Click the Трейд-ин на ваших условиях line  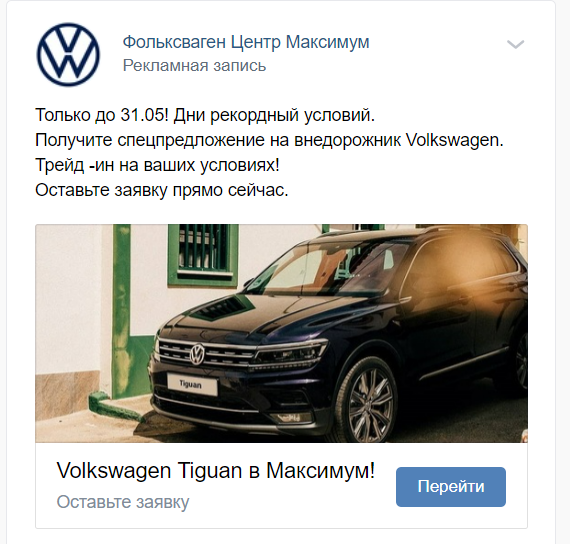pyautogui.click(x=157, y=165)
